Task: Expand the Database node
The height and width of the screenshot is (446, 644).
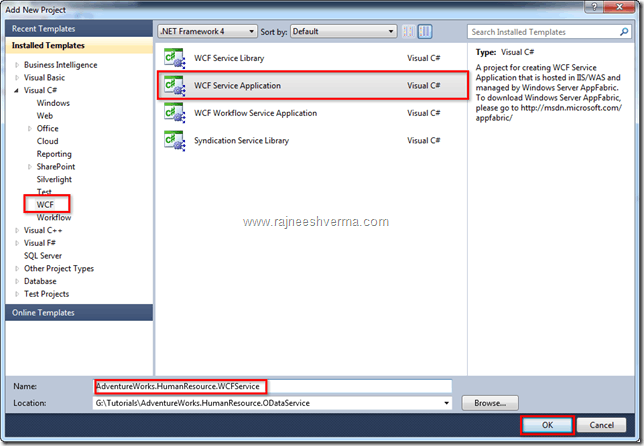Action: coord(17,281)
